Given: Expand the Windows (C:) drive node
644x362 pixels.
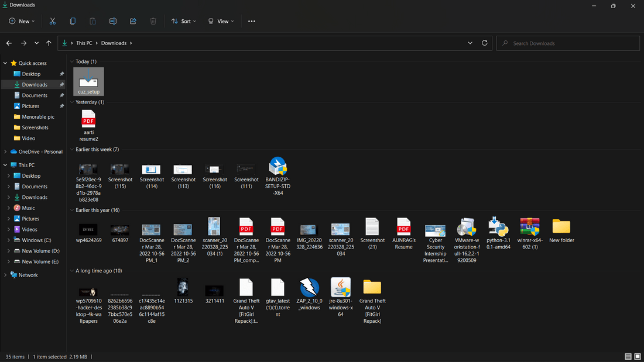Looking at the screenshot, I should [x=8, y=240].
